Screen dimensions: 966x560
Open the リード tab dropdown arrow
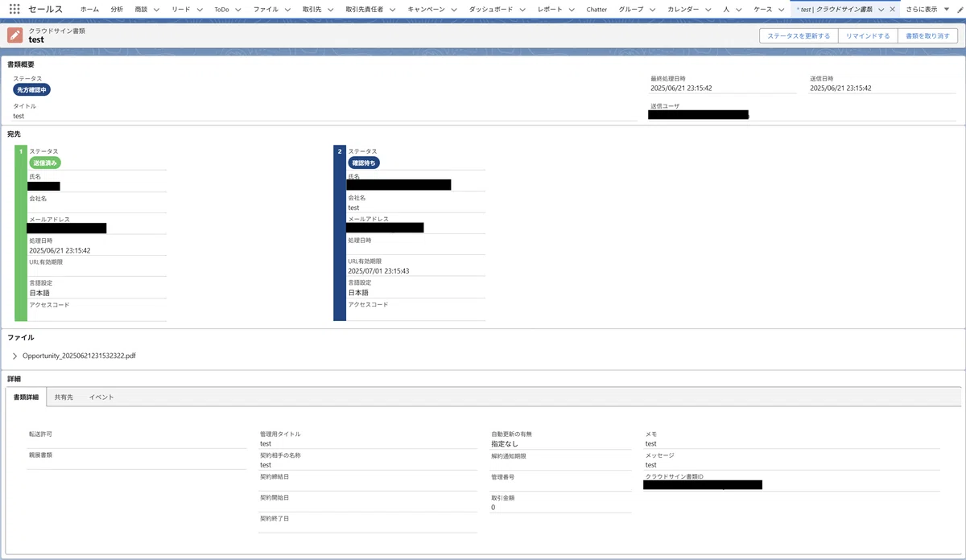click(199, 9)
